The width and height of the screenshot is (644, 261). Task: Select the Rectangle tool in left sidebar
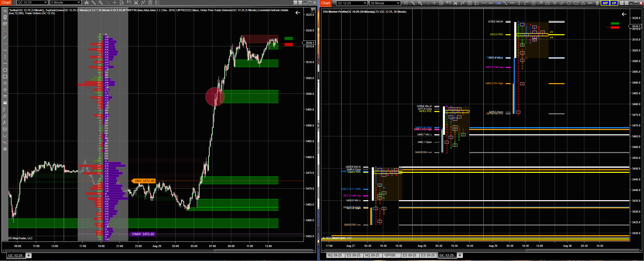pyautogui.click(x=5, y=77)
